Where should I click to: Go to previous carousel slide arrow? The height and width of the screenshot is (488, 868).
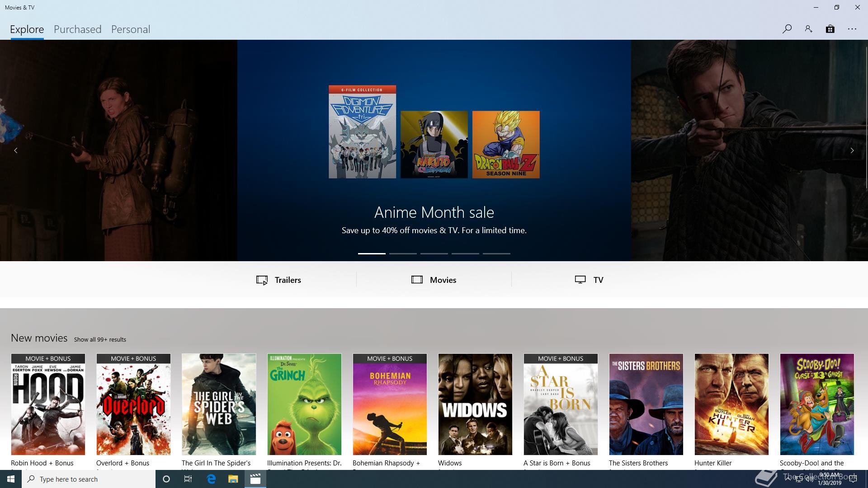coord(16,150)
